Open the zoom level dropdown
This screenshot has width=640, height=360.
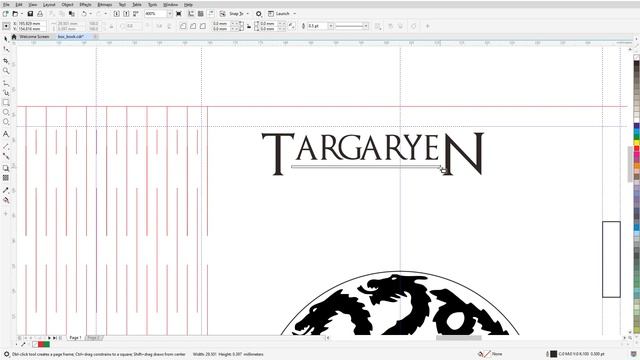point(169,14)
